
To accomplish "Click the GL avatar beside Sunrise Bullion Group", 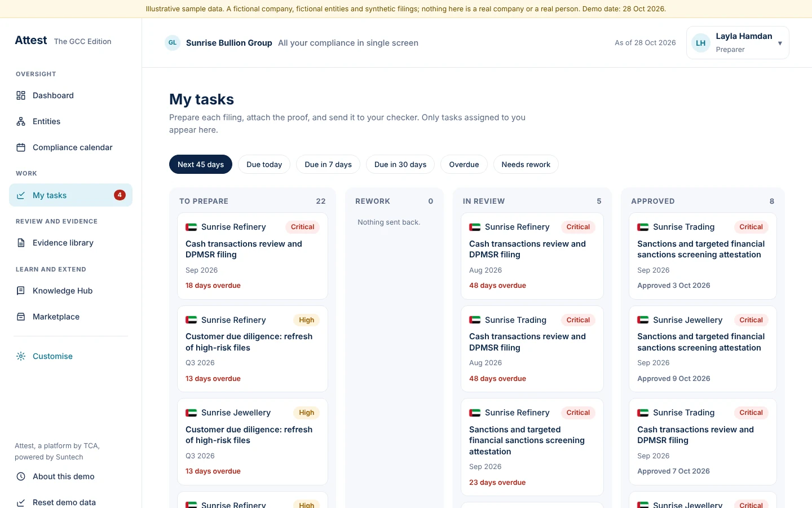I will point(173,43).
